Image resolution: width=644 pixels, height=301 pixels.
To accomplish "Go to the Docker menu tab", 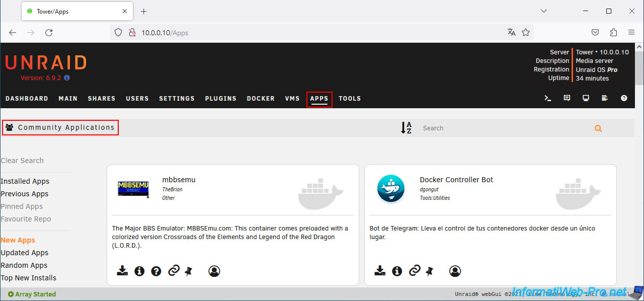I will click(x=261, y=99).
